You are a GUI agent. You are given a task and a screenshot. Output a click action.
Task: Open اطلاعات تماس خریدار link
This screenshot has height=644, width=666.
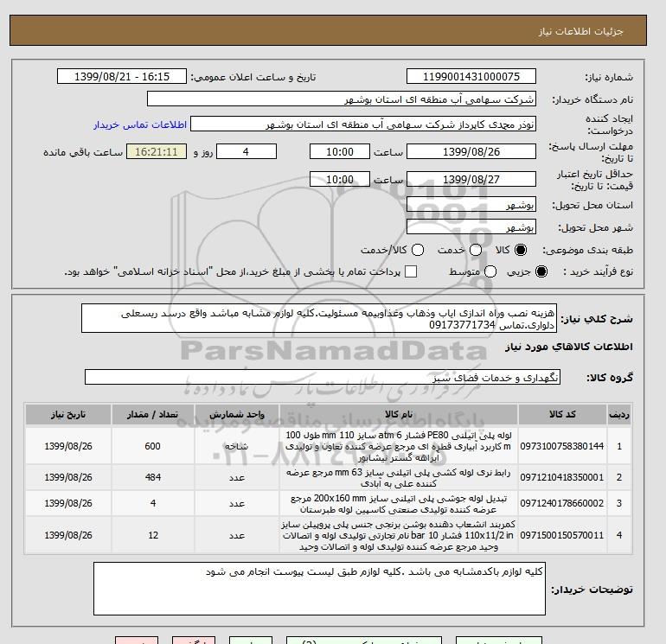tap(140, 124)
